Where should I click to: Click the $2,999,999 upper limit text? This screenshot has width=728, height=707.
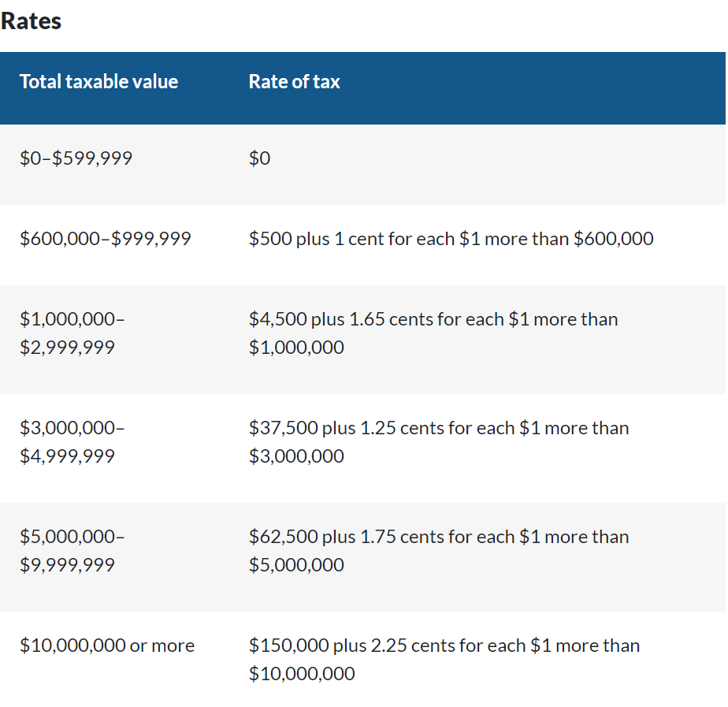click(x=67, y=348)
